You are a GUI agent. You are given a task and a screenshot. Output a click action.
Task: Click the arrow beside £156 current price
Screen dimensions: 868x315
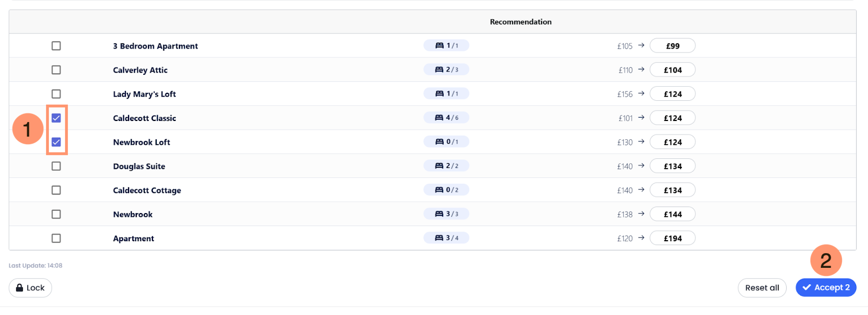click(x=641, y=94)
